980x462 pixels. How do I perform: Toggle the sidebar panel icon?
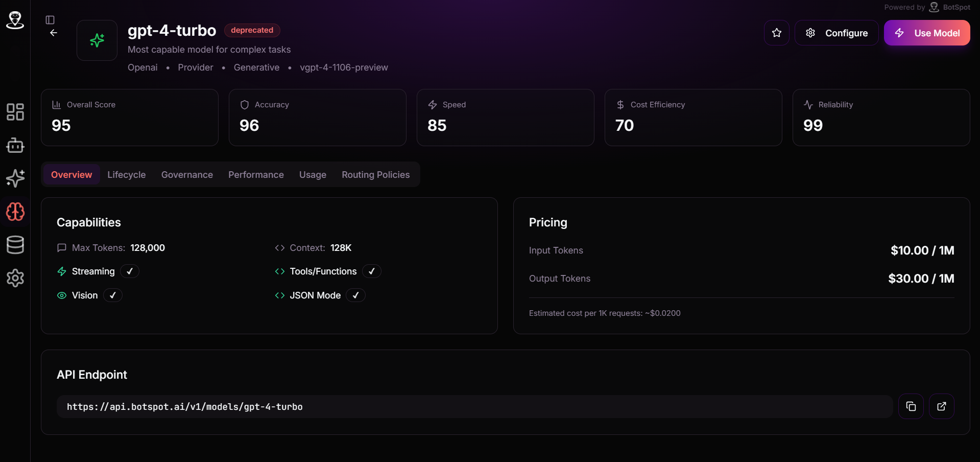pos(50,20)
